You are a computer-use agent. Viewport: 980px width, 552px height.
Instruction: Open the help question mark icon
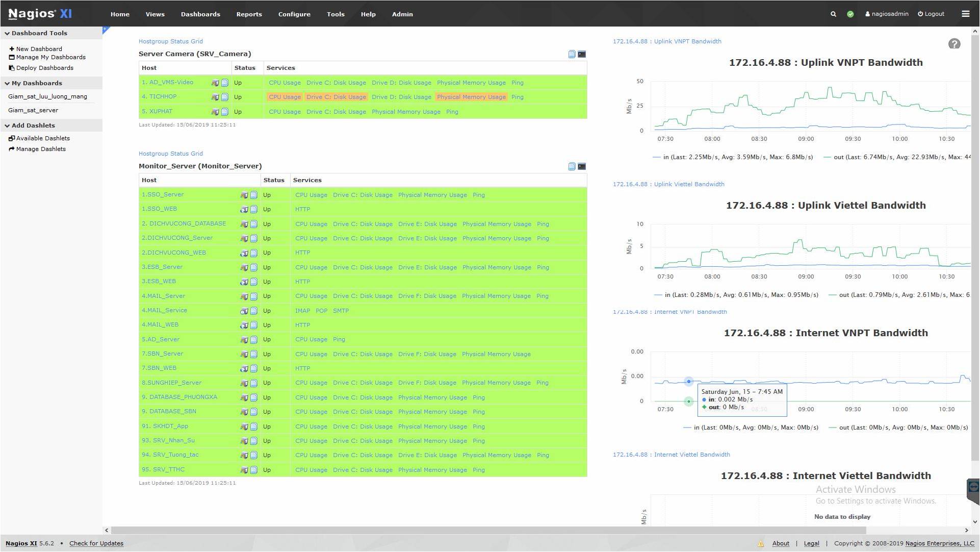954,44
